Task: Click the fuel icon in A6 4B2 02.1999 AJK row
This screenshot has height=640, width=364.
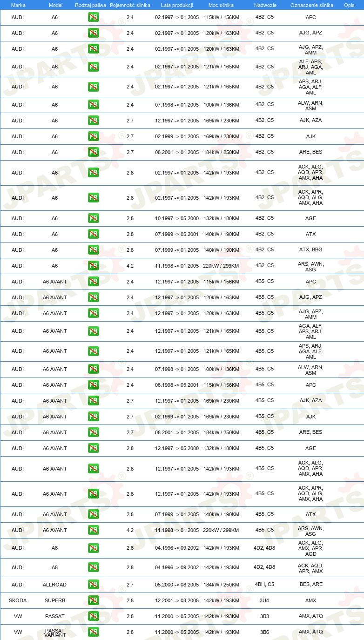Action: (x=94, y=136)
